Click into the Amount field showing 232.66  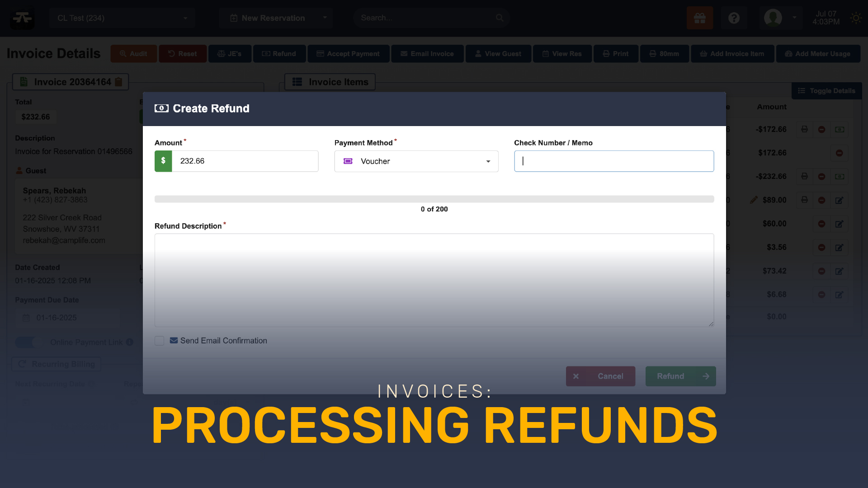[x=245, y=161]
